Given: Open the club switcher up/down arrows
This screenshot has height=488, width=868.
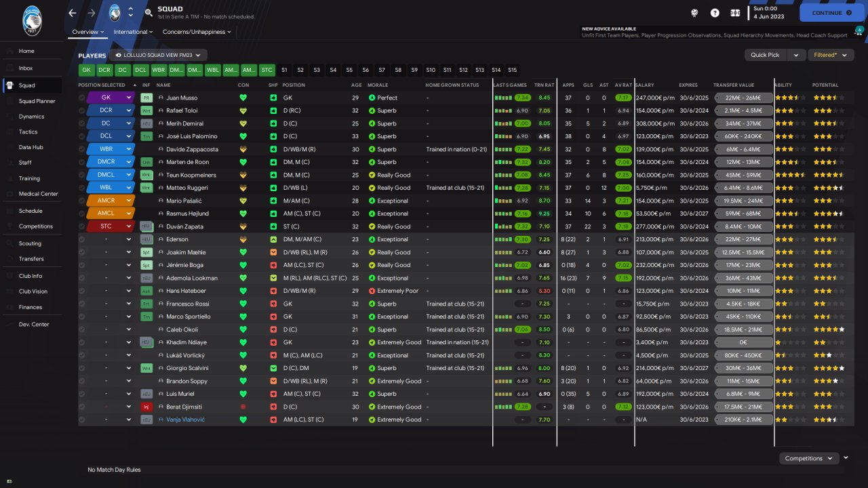Looking at the screenshot, I should (130, 13).
